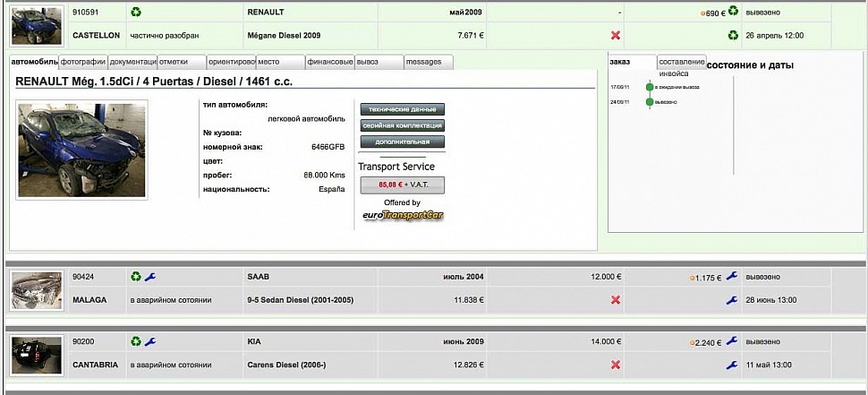Click the 85,08 € + V.A.T. button
868x395 pixels.
pos(403,185)
